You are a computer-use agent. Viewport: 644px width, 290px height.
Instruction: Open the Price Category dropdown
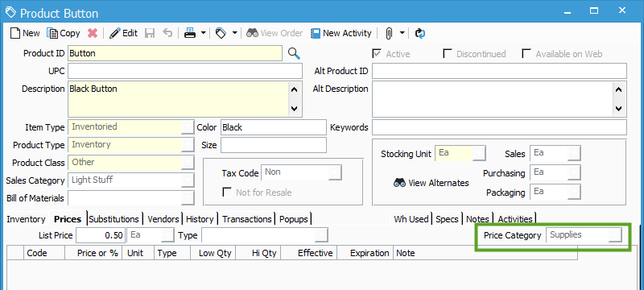[615, 235]
